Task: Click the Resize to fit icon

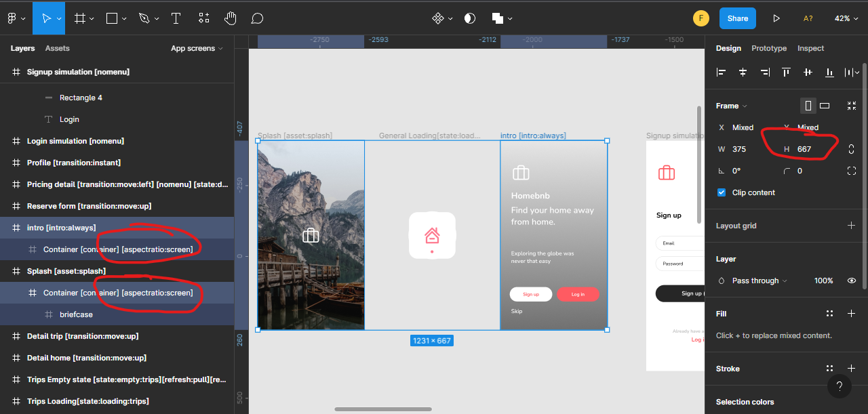Action: point(852,106)
